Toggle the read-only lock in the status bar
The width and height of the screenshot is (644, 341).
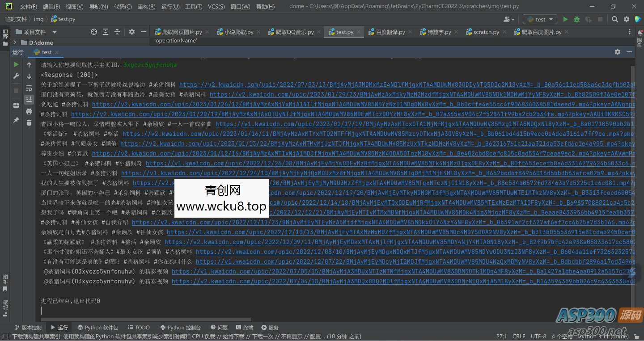coord(637,337)
